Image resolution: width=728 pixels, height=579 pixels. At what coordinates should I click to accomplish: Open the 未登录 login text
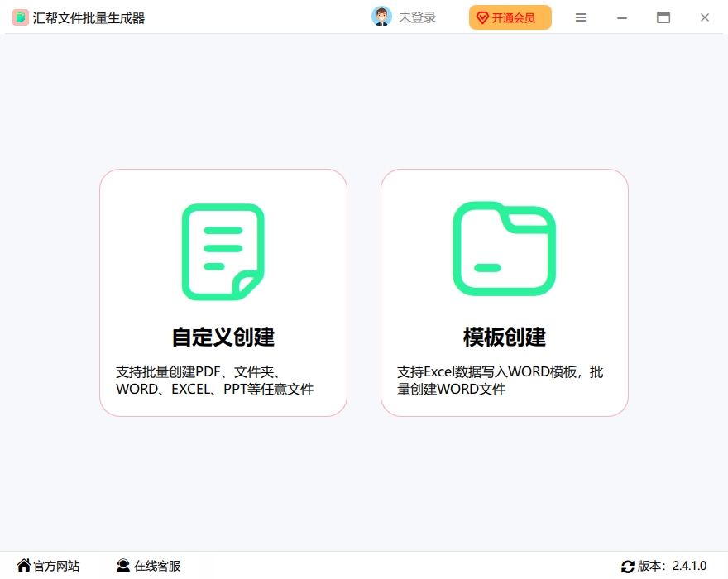[x=417, y=17]
